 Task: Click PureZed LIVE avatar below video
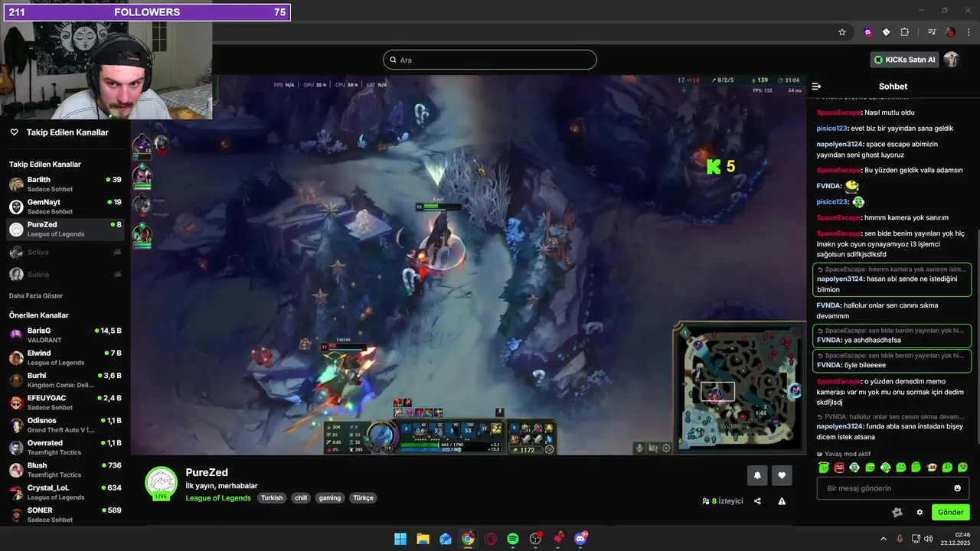162,483
